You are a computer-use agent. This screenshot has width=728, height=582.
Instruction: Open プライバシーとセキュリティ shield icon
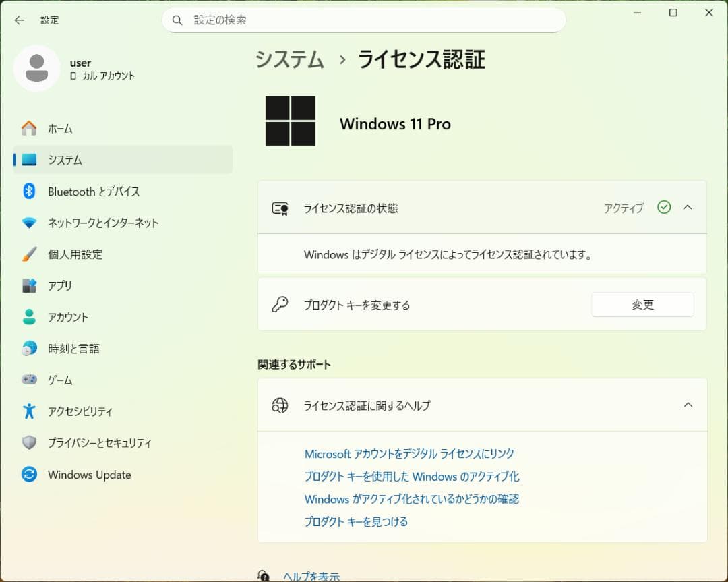[x=28, y=443]
